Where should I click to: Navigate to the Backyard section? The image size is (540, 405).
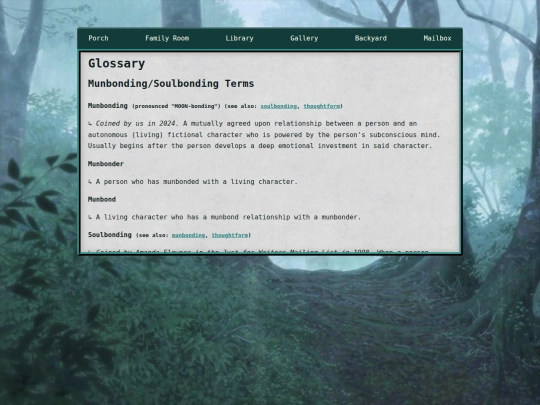pos(371,38)
